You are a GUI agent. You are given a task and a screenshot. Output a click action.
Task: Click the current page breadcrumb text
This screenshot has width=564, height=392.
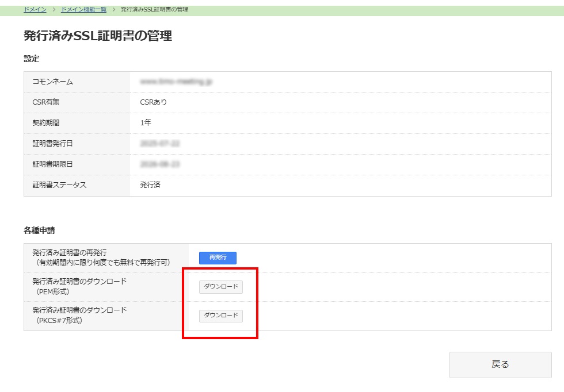154,10
